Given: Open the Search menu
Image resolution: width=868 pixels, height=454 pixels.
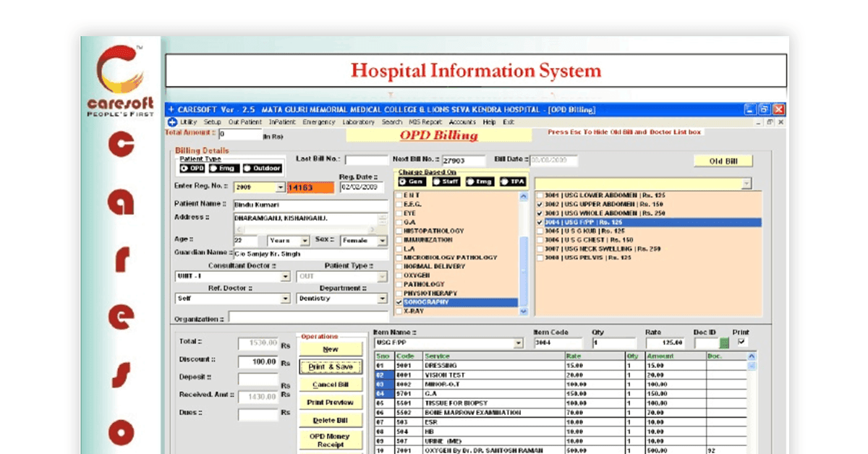Looking at the screenshot, I should pyautogui.click(x=392, y=122).
